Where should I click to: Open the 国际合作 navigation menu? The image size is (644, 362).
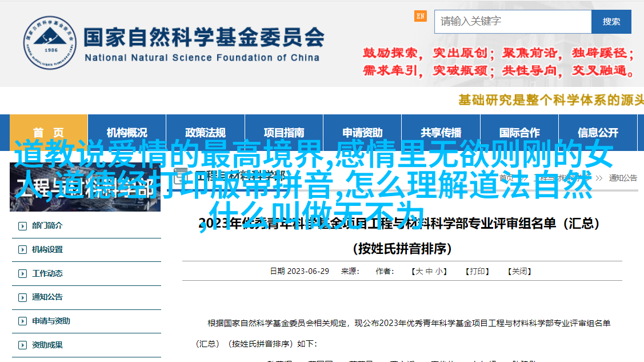coord(519,133)
